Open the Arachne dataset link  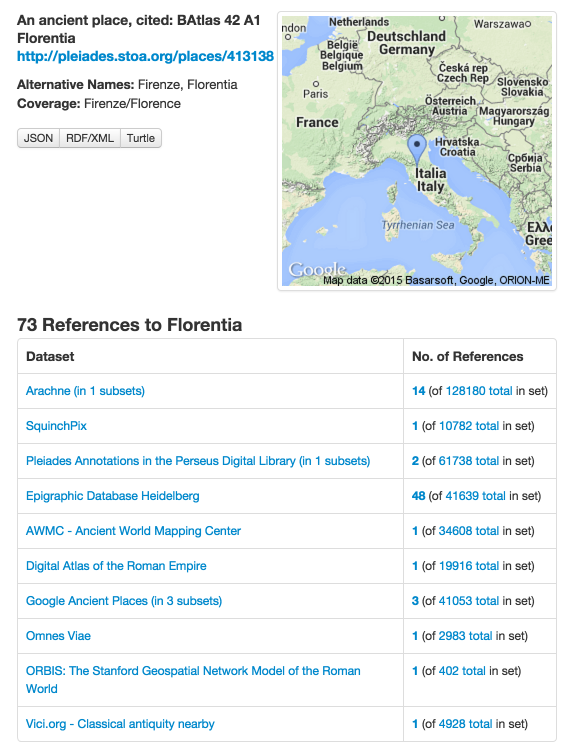(85, 391)
